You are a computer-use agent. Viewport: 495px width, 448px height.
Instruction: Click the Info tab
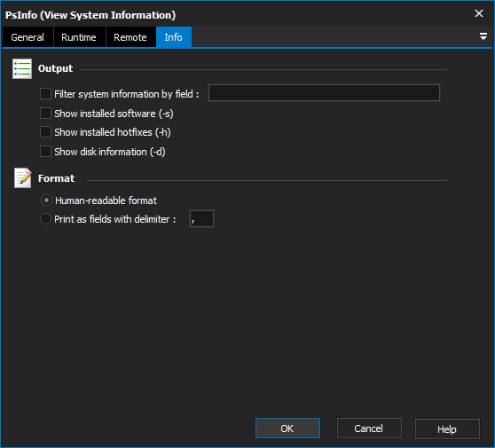click(174, 37)
